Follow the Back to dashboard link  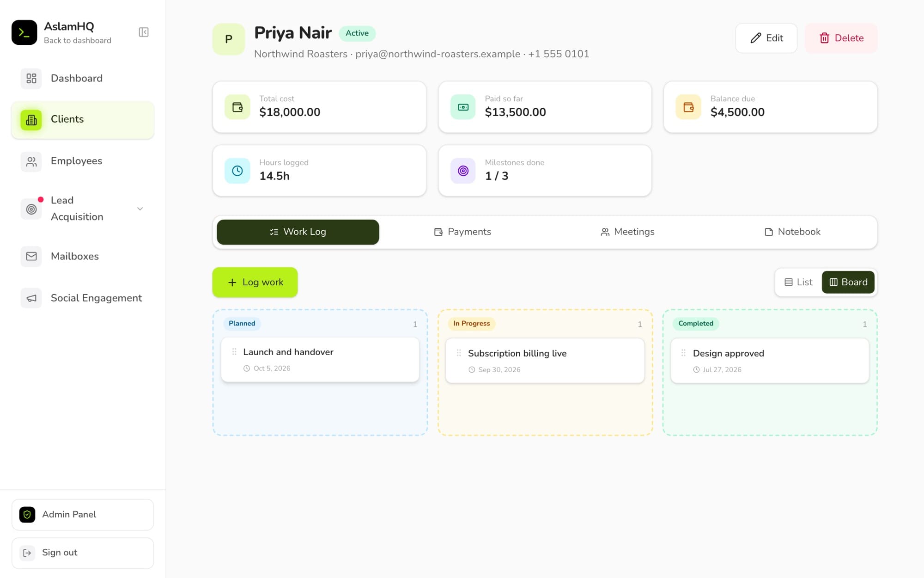point(78,41)
